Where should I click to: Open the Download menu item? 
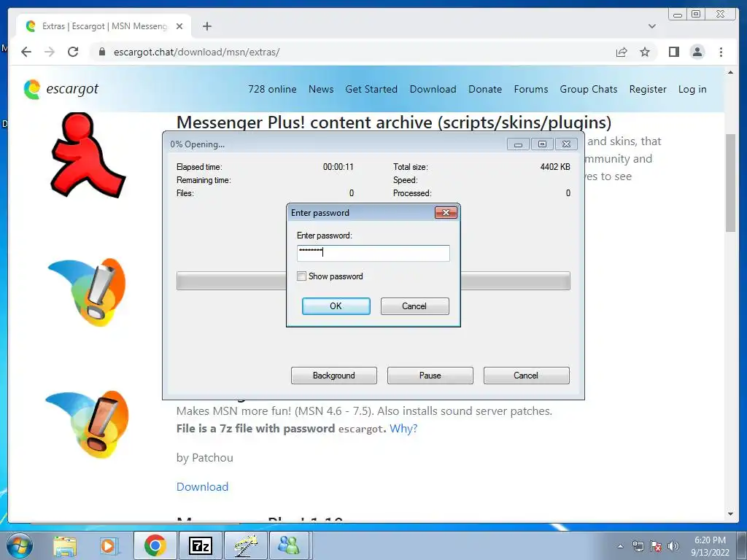(x=433, y=89)
